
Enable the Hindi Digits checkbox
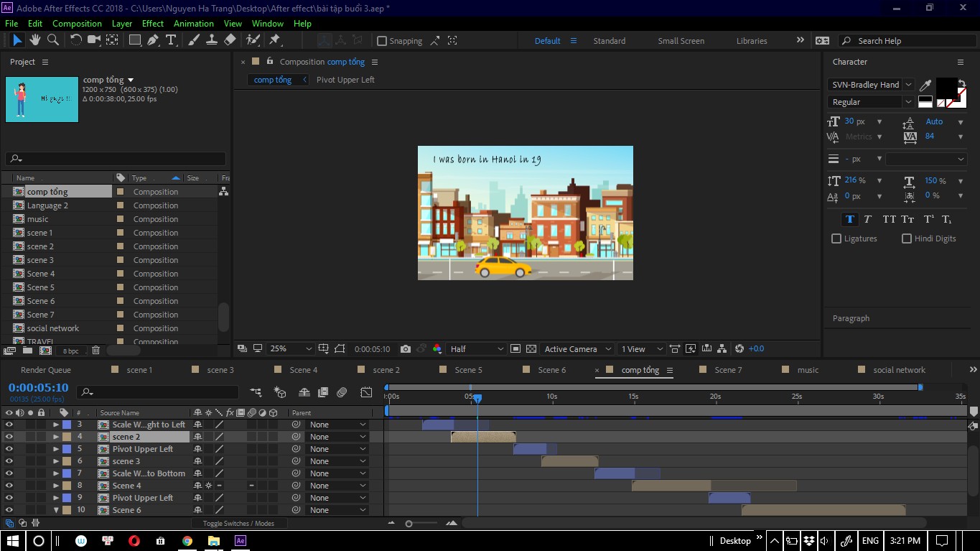coord(907,239)
